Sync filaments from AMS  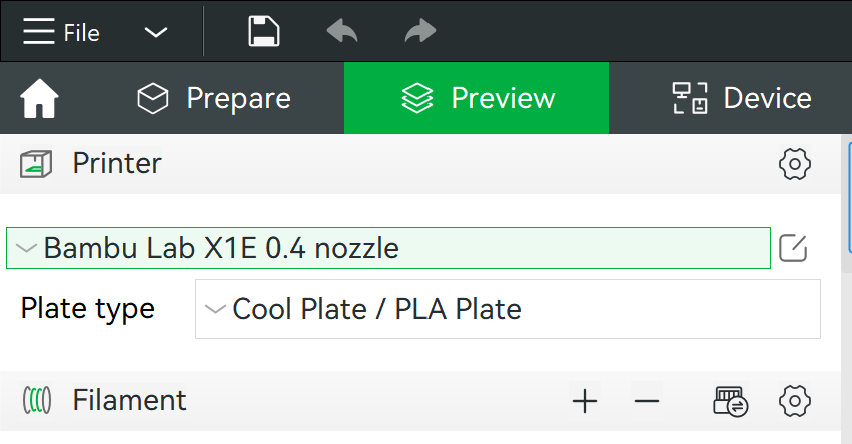[x=730, y=402]
